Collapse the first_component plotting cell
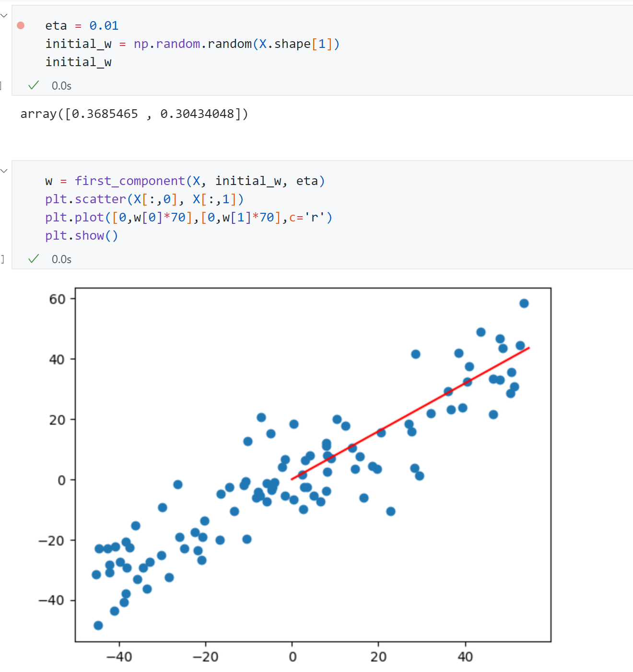This screenshot has height=672, width=633. [4, 171]
